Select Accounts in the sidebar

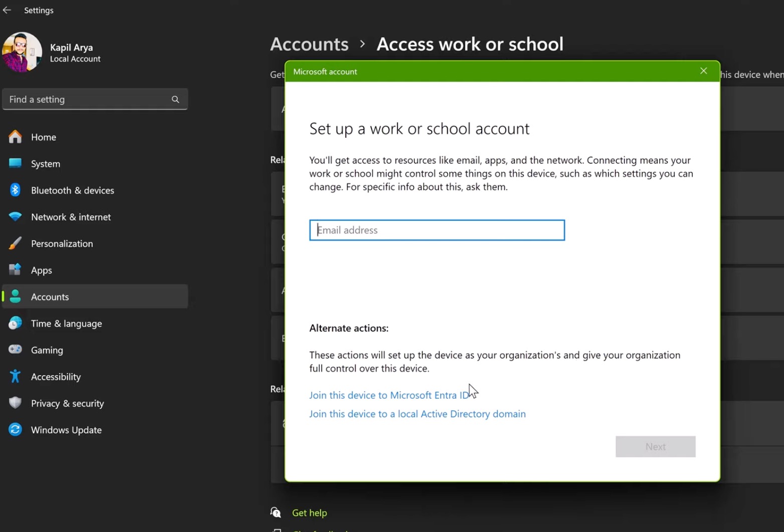click(50, 296)
